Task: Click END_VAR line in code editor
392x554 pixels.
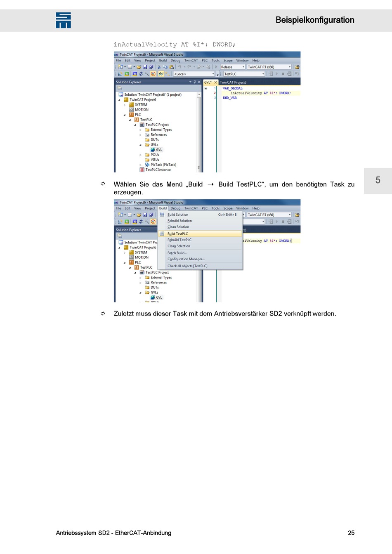Action: point(230,98)
